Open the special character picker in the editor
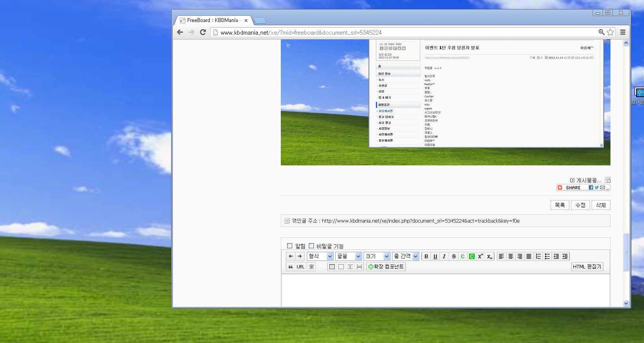This screenshot has width=644, height=343. tap(312, 267)
